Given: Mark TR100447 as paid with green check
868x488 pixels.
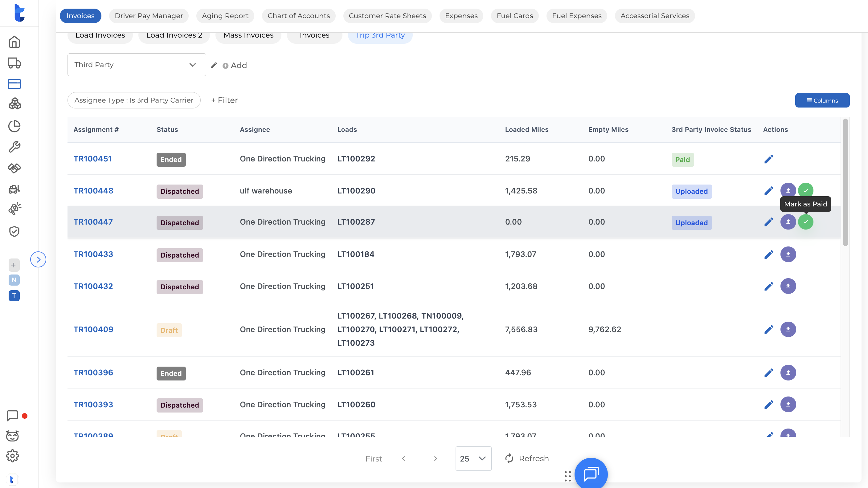Looking at the screenshot, I should point(805,222).
